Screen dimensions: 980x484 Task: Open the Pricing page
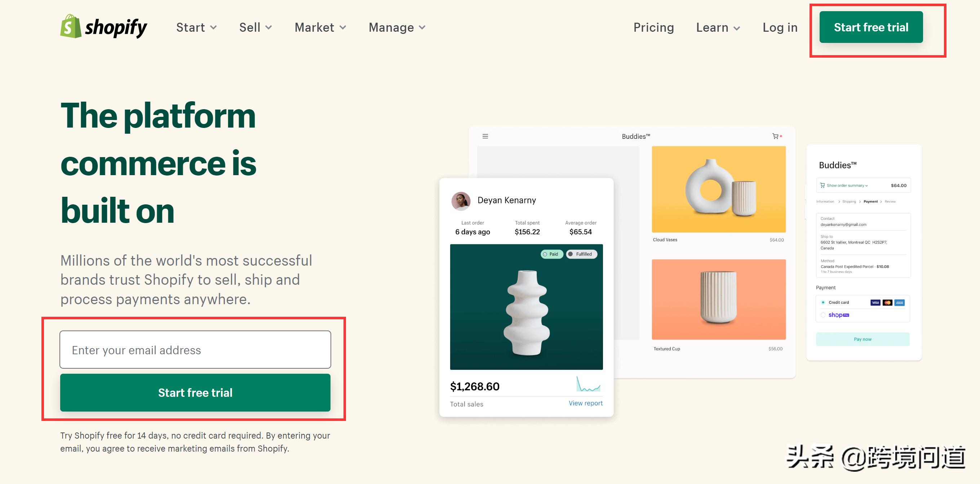coord(653,27)
